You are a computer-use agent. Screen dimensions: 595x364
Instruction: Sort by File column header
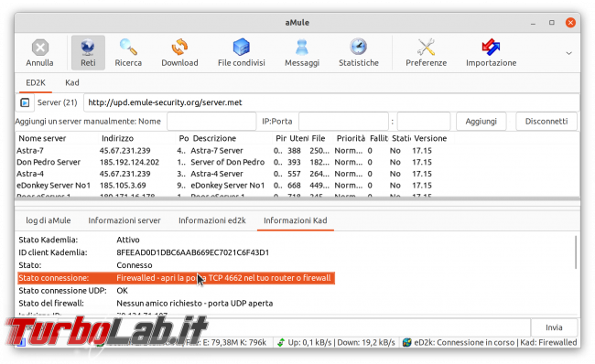(x=319, y=138)
